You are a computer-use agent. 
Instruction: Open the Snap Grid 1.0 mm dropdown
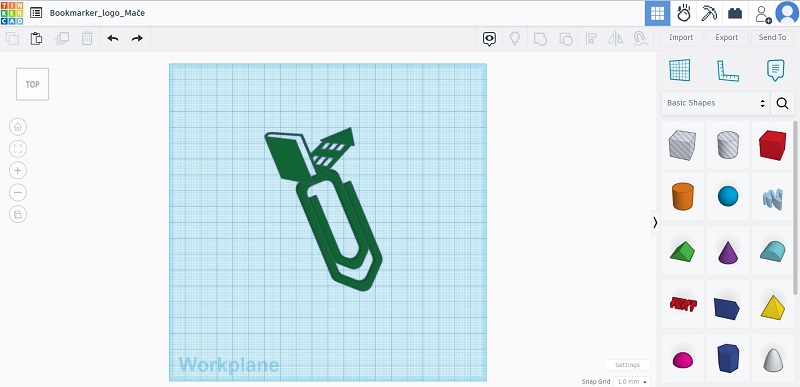tap(632, 381)
